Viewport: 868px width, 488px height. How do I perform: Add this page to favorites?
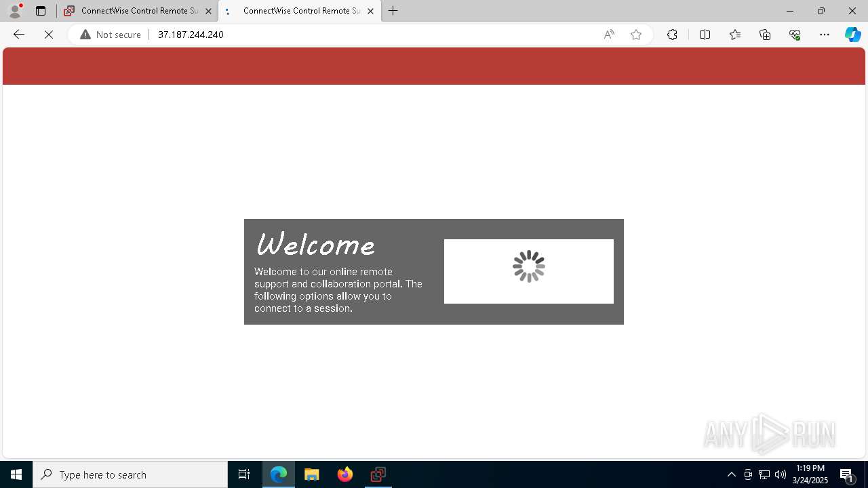(x=636, y=35)
